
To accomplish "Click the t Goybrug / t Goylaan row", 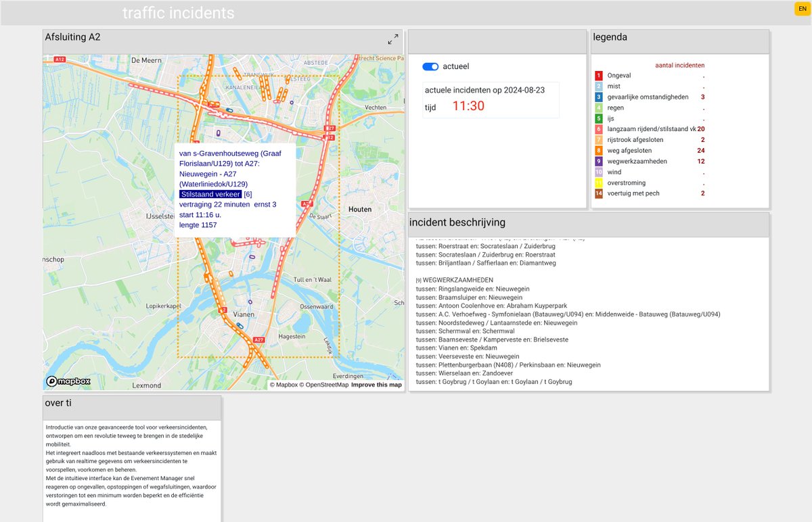I will [x=493, y=382].
